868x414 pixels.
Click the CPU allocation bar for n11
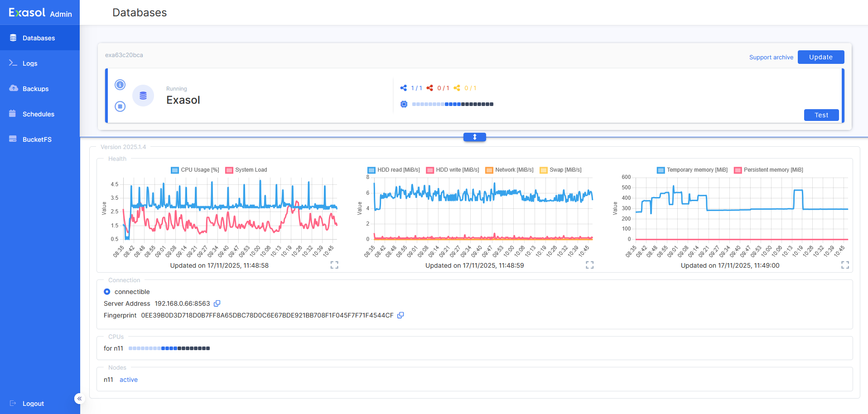click(169, 348)
